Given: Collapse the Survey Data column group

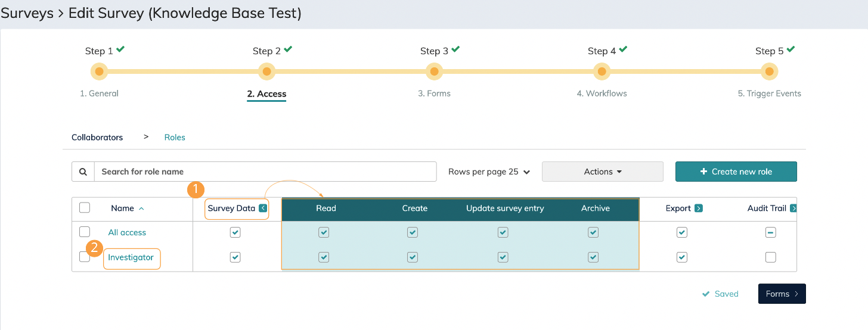Looking at the screenshot, I should coord(263,208).
